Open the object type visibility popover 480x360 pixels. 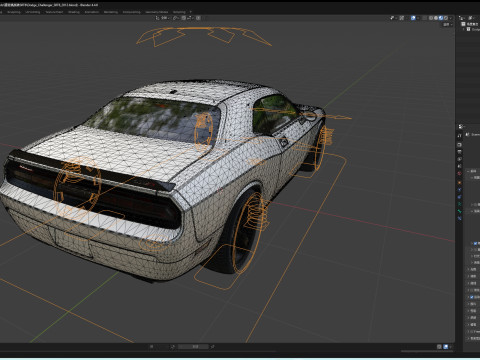coord(392,18)
